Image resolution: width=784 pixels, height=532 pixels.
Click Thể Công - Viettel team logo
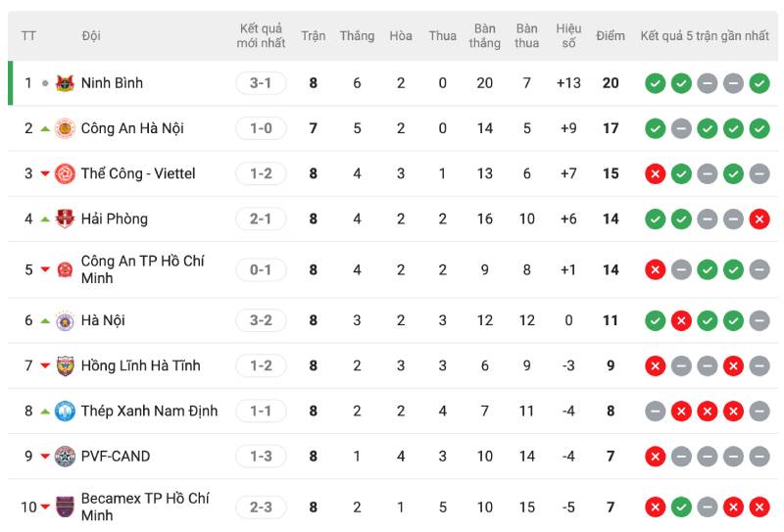point(65,173)
